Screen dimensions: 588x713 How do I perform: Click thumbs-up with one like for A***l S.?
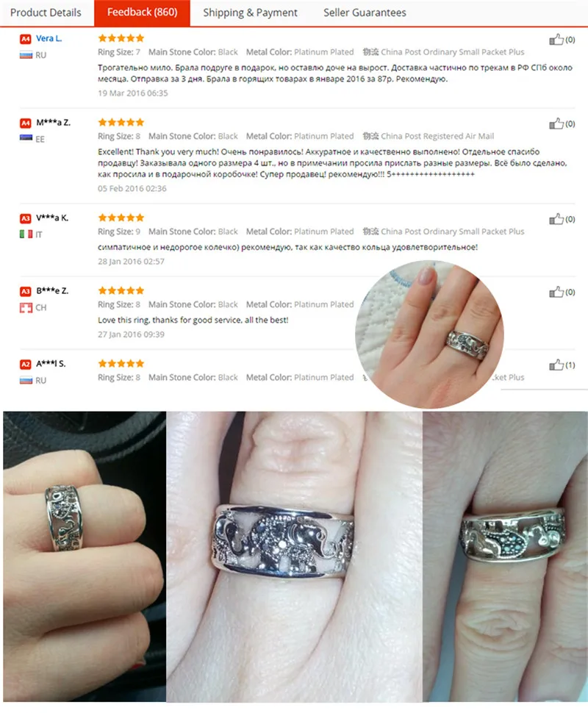pos(556,365)
